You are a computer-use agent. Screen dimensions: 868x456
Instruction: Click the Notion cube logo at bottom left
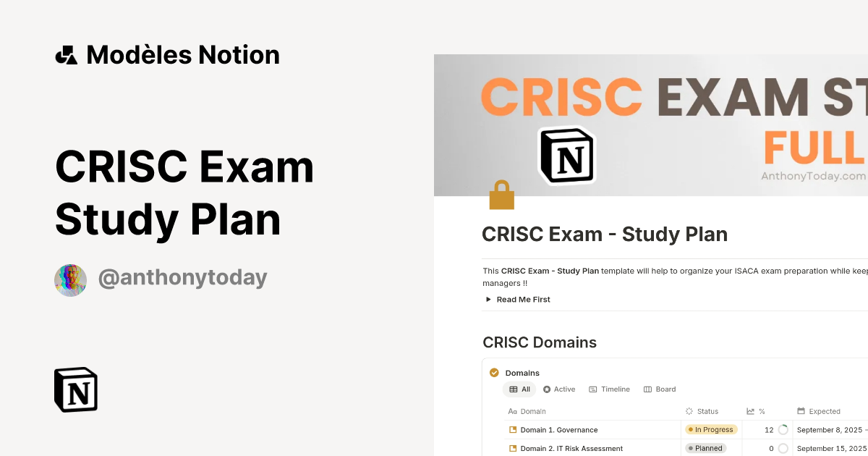pyautogui.click(x=76, y=389)
